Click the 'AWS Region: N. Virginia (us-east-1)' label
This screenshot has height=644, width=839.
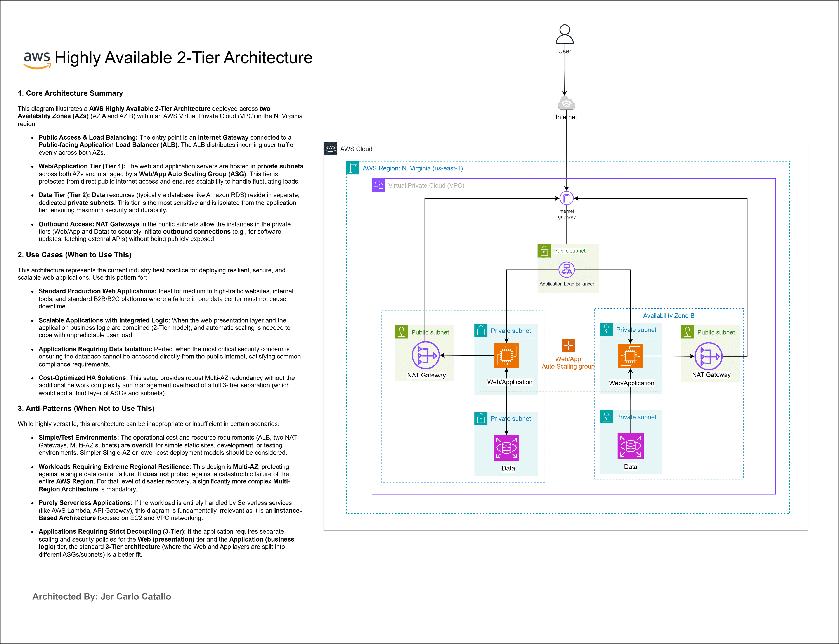413,168
